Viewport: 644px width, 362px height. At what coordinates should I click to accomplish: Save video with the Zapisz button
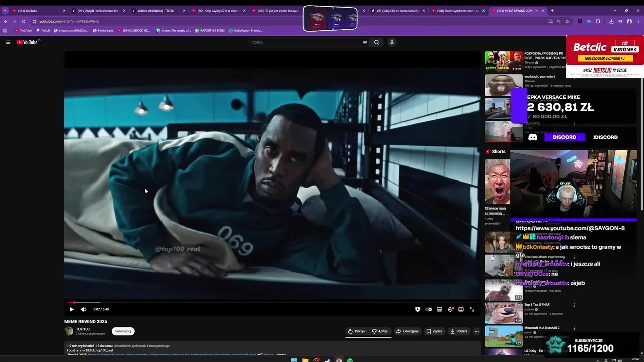[434, 331]
